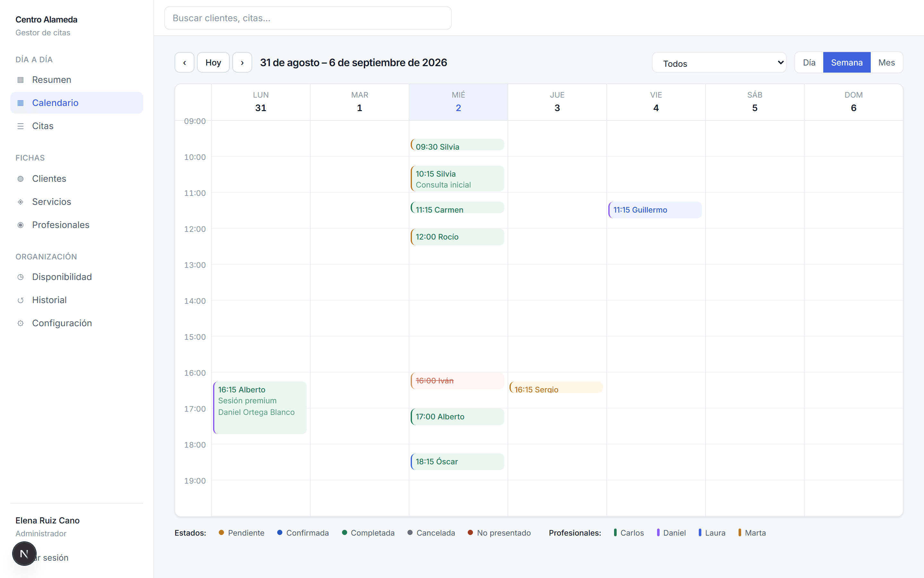Open the 16:15 Alberto Sesión premium appointment
Viewport: 924px width, 578px height.
point(260,407)
